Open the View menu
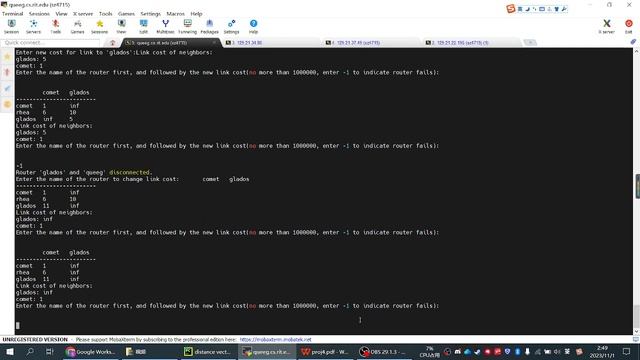 pyautogui.click(x=61, y=14)
